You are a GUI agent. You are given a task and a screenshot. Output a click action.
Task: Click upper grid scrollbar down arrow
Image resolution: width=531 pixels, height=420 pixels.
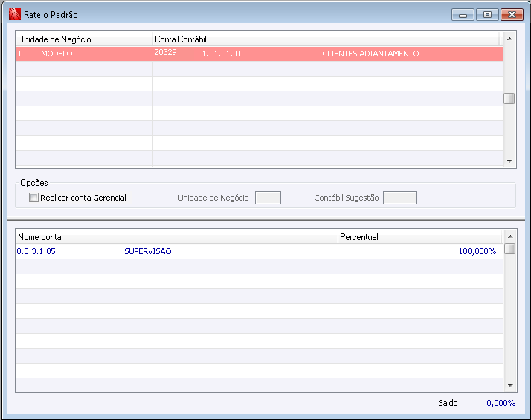pos(509,161)
